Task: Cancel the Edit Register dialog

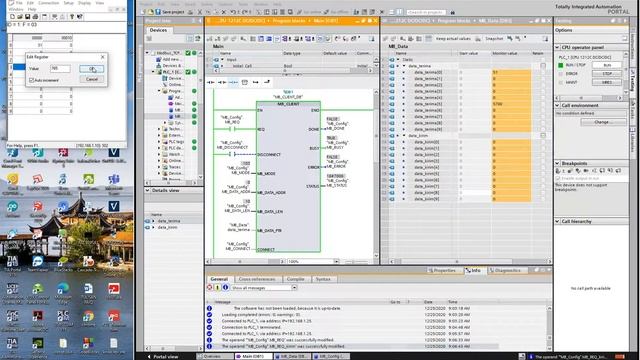Action: click(91, 79)
